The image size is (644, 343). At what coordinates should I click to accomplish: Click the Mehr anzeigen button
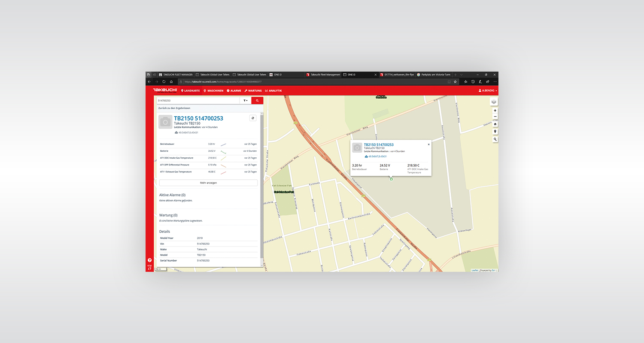(208, 183)
